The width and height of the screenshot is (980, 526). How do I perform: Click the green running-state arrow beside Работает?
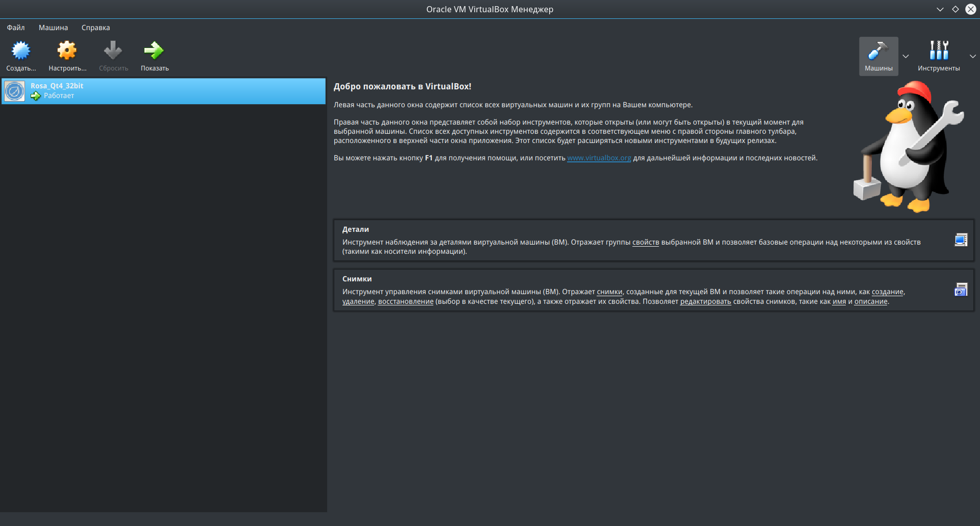(x=36, y=96)
